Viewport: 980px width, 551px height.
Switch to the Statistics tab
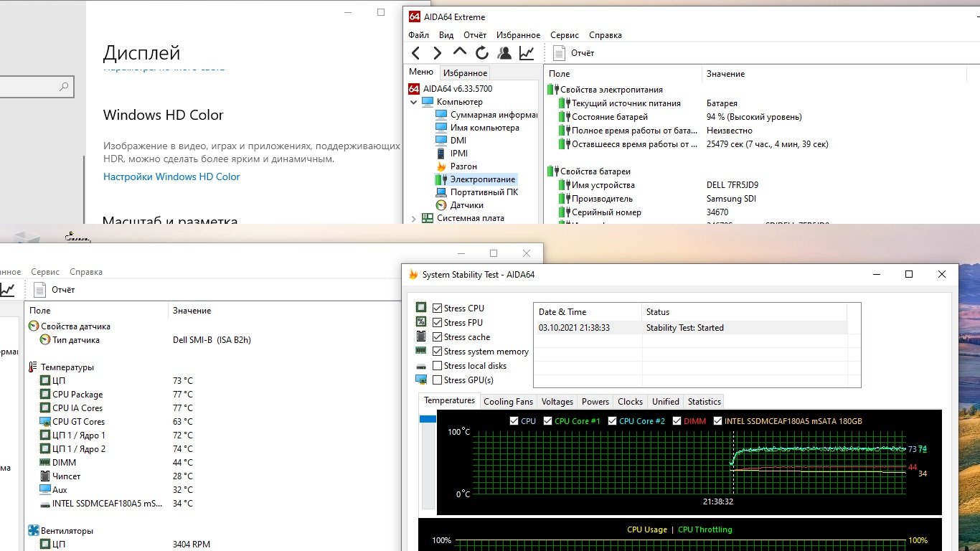(x=704, y=402)
